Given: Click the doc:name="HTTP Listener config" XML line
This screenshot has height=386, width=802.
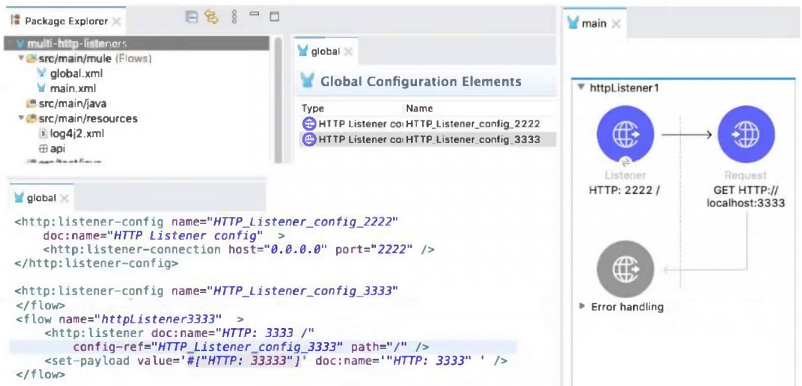Looking at the screenshot, I should tap(164, 235).
